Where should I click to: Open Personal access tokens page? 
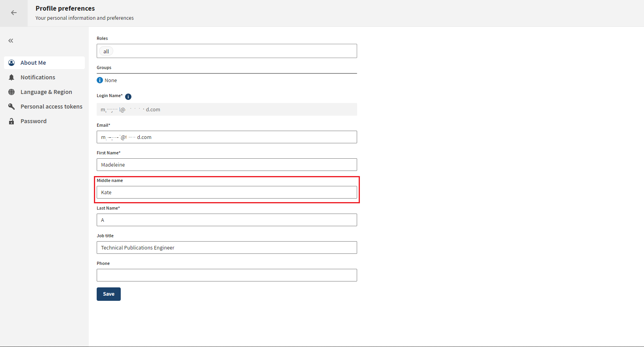tap(51, 107)
